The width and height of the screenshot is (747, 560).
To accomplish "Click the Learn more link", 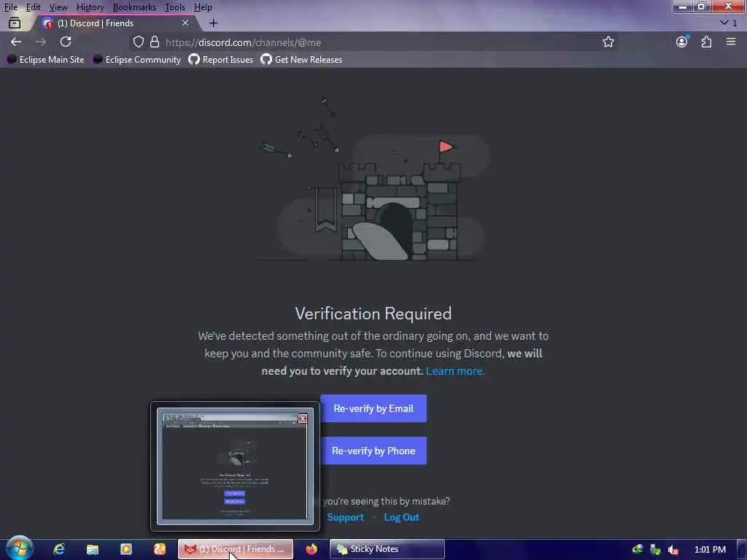I will tap(455, 371).
